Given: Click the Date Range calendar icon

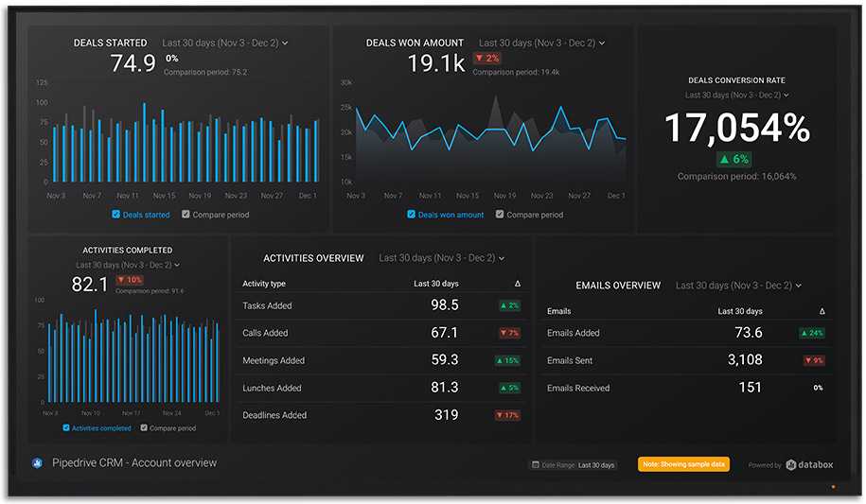Looking at the screenshot, I should [x=535, y=465].
